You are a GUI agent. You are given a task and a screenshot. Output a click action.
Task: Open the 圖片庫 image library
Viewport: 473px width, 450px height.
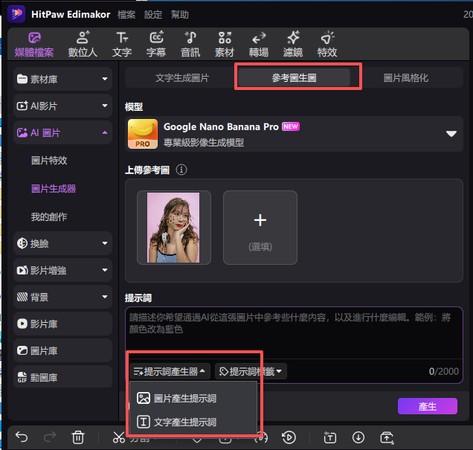(63, 351)
